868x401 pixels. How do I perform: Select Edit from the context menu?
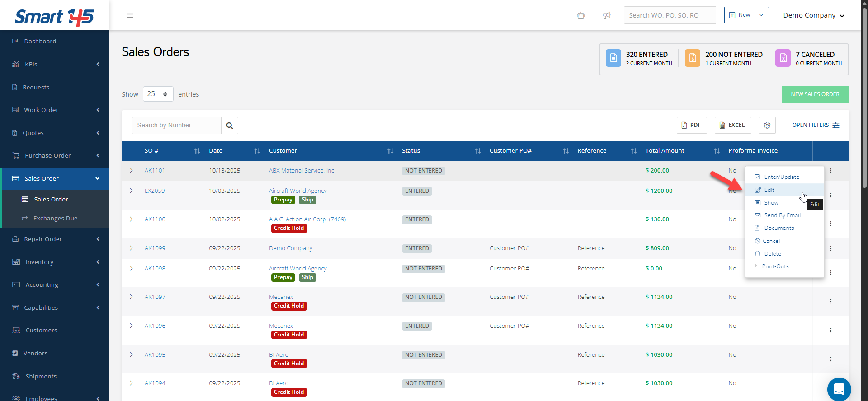(769, 190)
